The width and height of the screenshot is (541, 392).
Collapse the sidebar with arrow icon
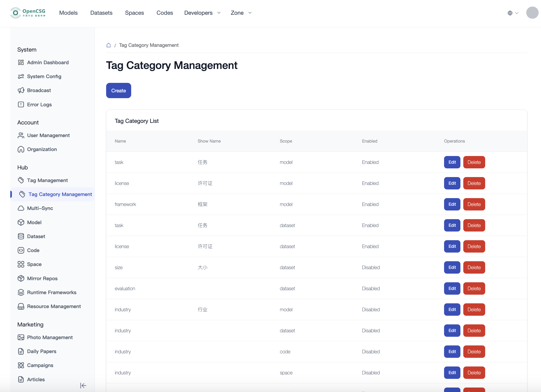click(83, 385)
